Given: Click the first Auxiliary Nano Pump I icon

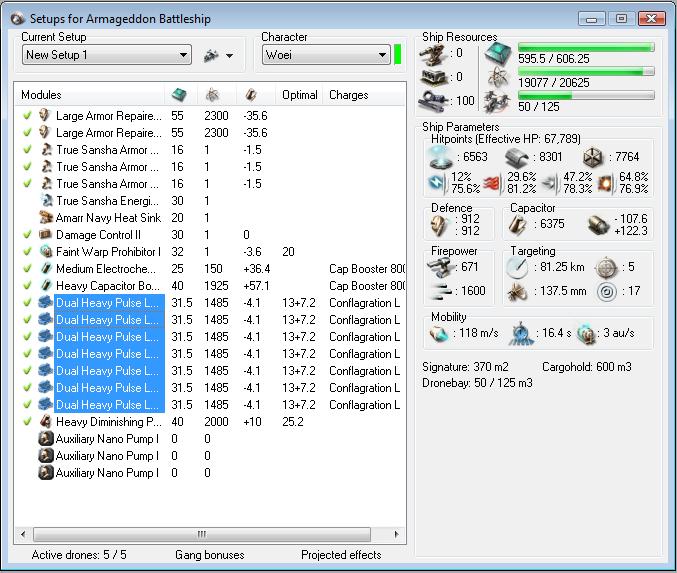Looking at the screenshot, I should pyautogui.click(x=46, y=439).
